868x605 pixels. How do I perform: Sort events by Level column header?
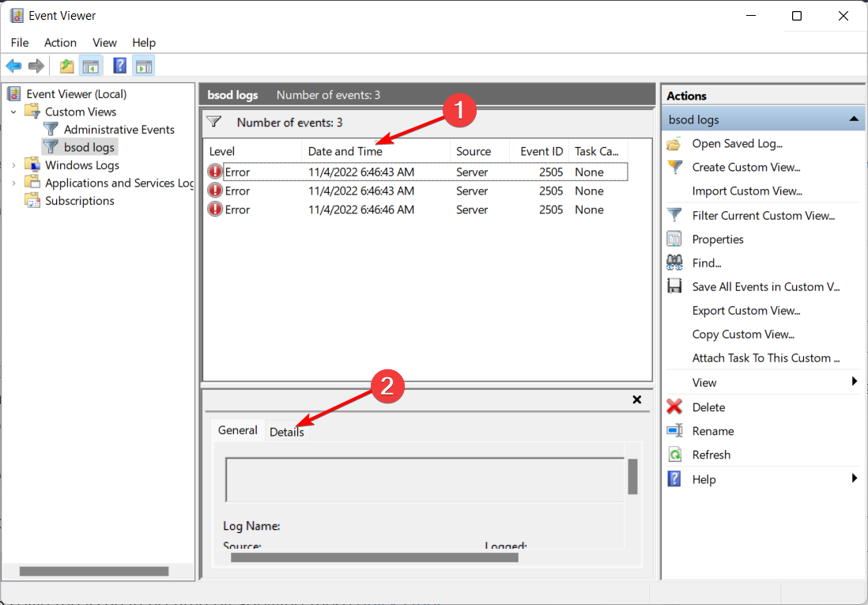pos(252,151)
